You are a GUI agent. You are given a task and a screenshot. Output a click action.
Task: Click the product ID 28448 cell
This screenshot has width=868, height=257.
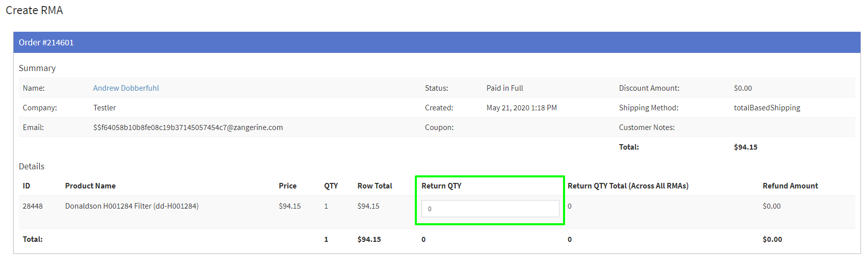pyautogui.click(x=33, y=206)
